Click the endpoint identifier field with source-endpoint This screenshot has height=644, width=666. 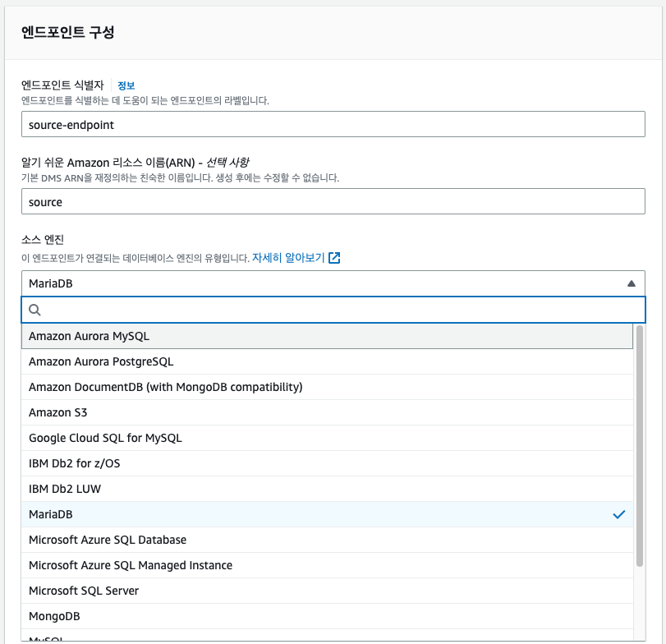[x=333, y=124]
